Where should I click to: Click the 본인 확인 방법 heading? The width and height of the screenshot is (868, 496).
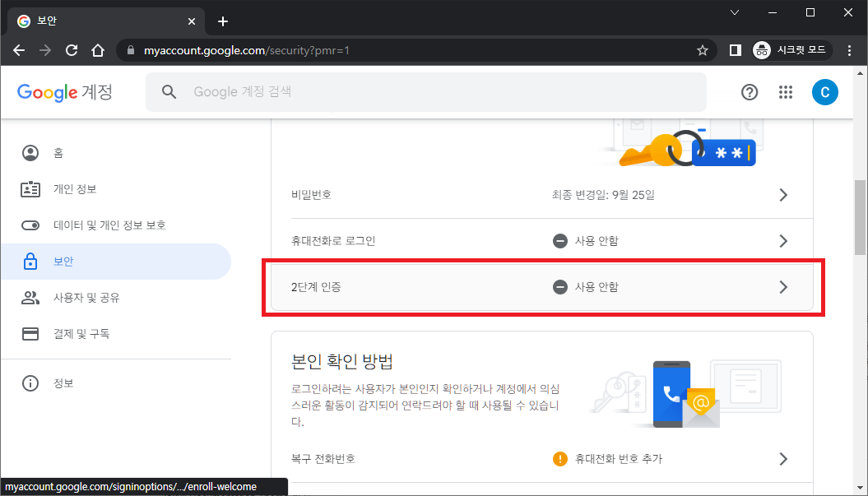[x=342, y=361]
